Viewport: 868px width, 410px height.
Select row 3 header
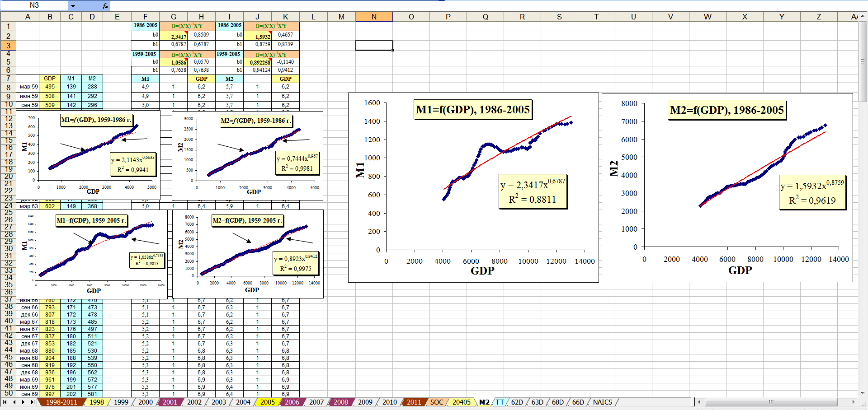8,46
